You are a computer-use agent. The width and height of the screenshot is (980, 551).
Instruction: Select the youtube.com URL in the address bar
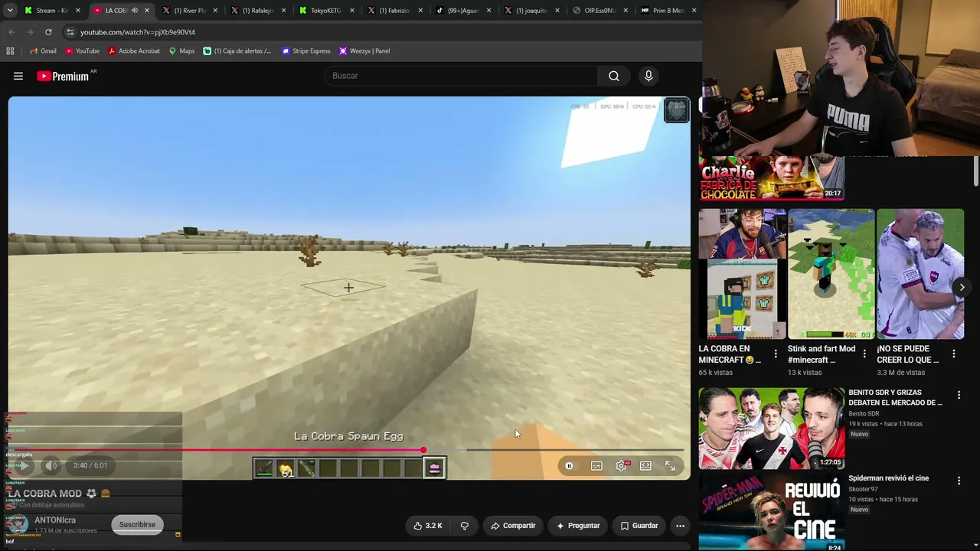[138, 32]
